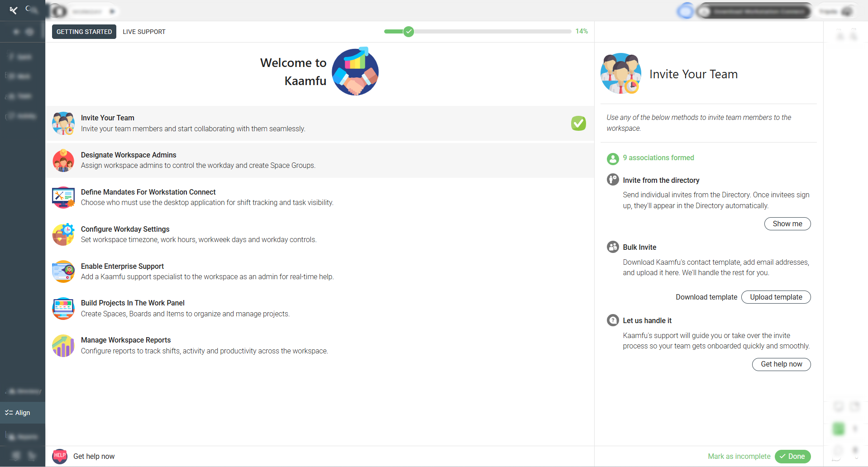Click Mark as incomplete link

point(739,456)
